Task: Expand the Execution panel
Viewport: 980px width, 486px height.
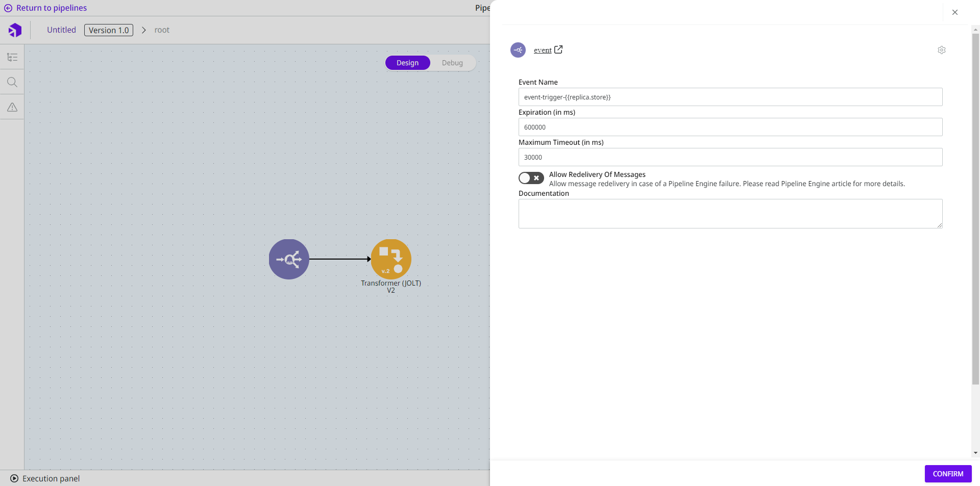Action: (45, 478)
